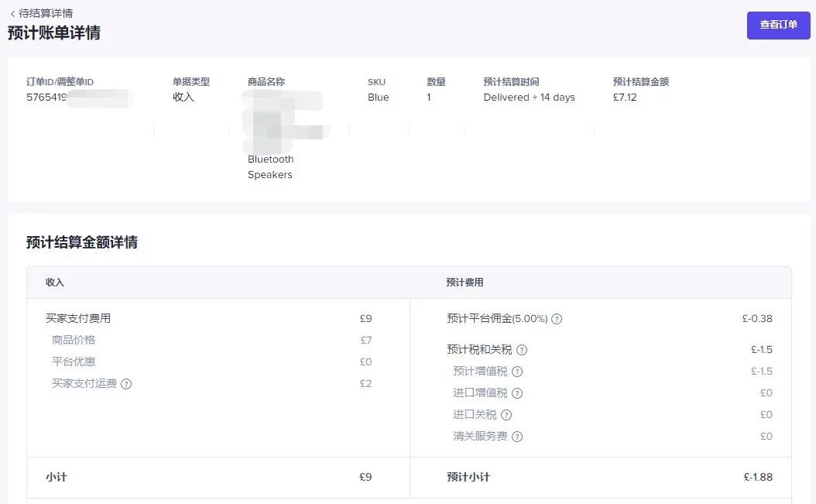
Task: Click the 预计增值税 label
Action: pyautogui.click(x=480, y=372)
